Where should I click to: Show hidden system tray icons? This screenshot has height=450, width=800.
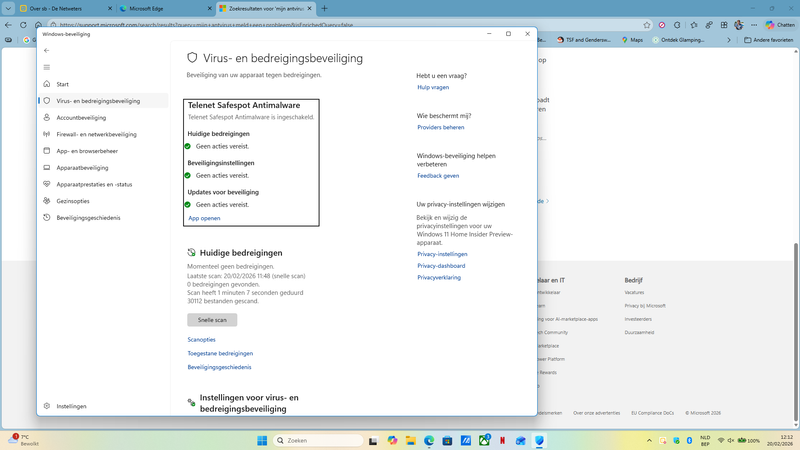pos(649,441)
